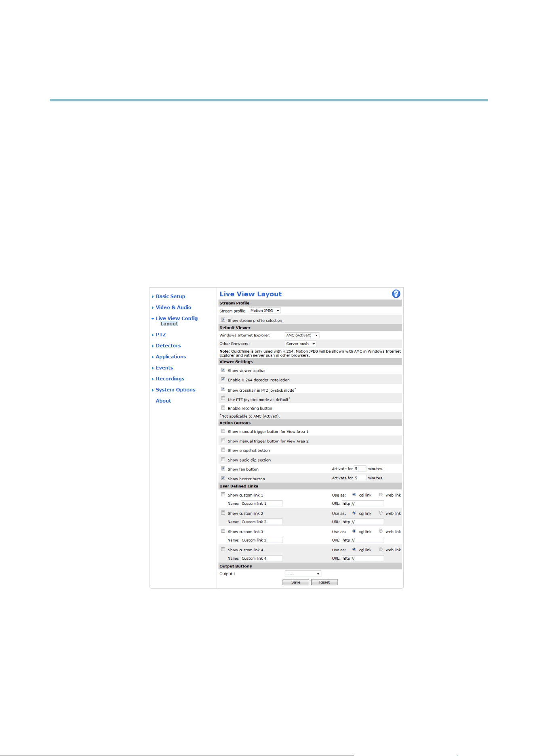Expand the Video & Audio menu arrow
The height and width of the screenshot is (756, 535).
153,308
